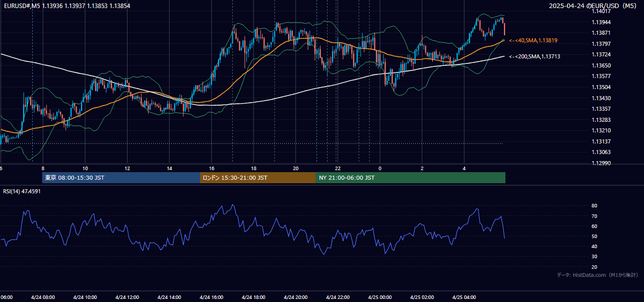Click the '4/24 18:00' bottom time label

coord(253,297)
